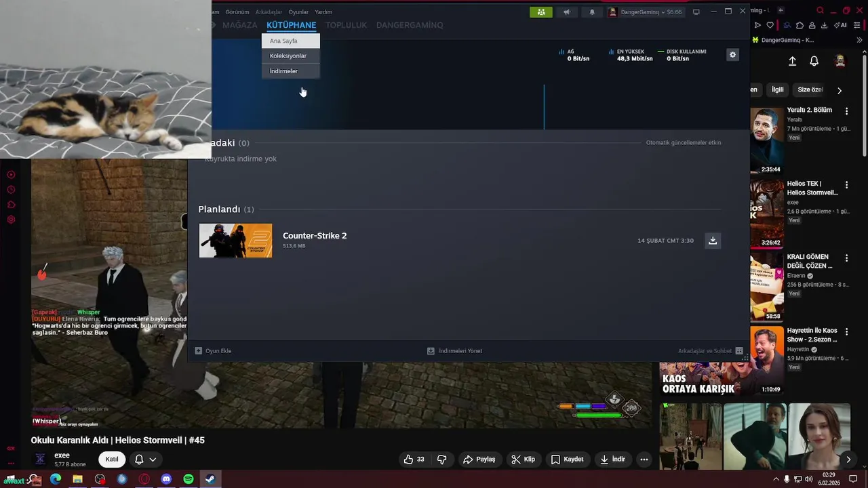Open options for Helios TEK video
The height and width of the screenshot is (488, 868).
point(846,184)
